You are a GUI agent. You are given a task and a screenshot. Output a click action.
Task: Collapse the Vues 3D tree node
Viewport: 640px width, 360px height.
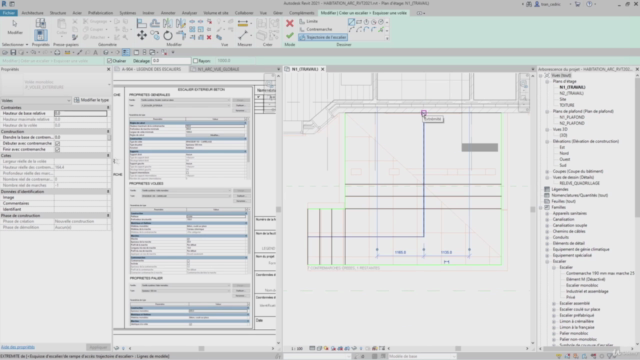click(x=547, y=129)
